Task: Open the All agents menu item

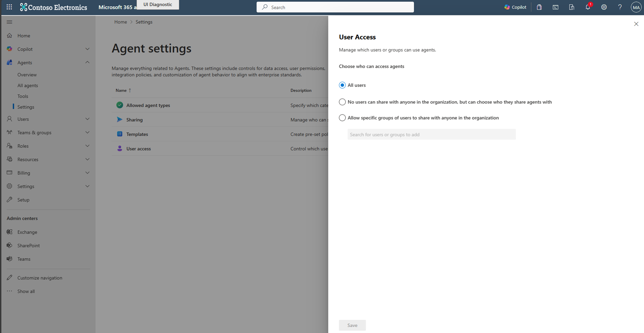Action: click(27, 86)
